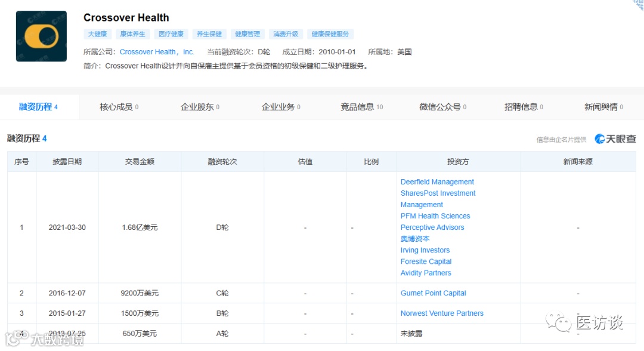Open the Perceptive Advisors investor link
Image resolution: width=644 pixels, height=351 pixels.
pyautogui.click(x=432, y=227)
